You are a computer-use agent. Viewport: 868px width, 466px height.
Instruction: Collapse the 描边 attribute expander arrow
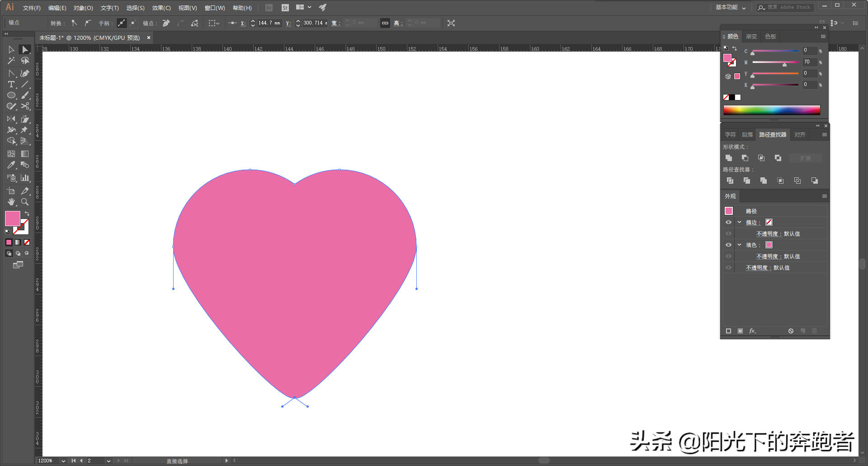[739, 222]
